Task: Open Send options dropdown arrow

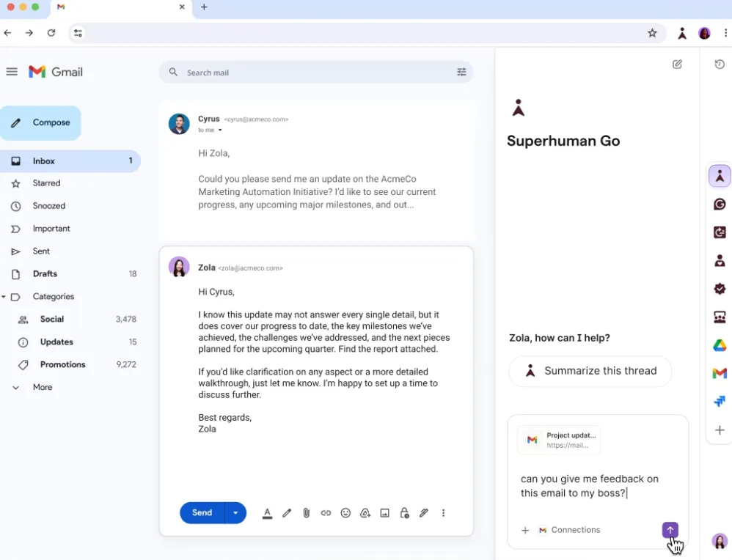Action: pyautogui.click(x=235, y=513)
